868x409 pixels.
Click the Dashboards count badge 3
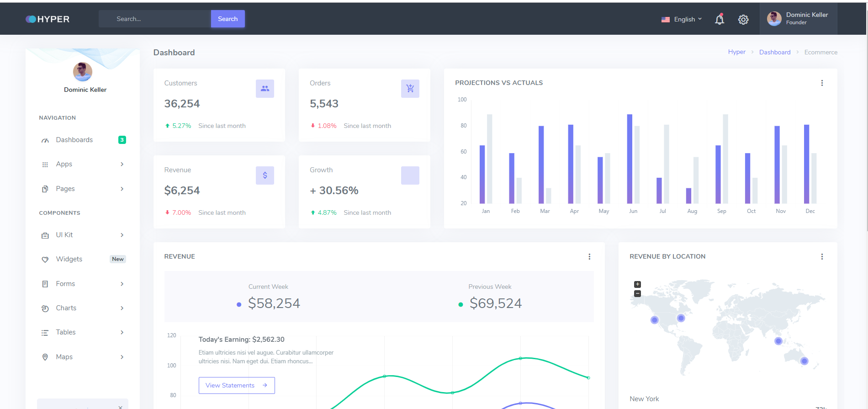click(122, 140)
